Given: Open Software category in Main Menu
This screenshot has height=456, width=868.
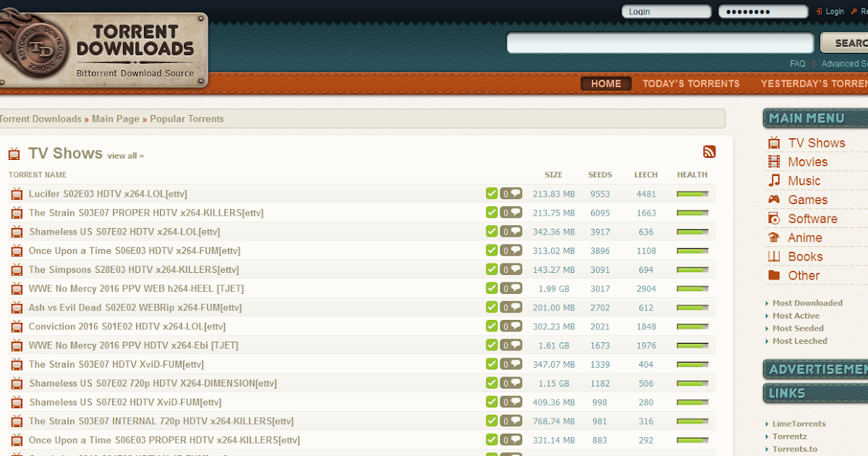Looking at the screenshot, I should click(813, 219).
